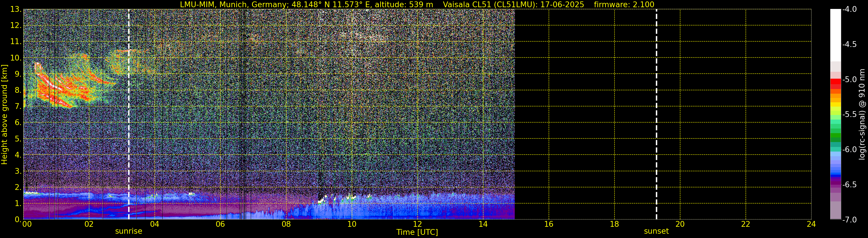Click the 'sunrise' label below the axis
868x238 pixels.
click(x=129, y=231)
